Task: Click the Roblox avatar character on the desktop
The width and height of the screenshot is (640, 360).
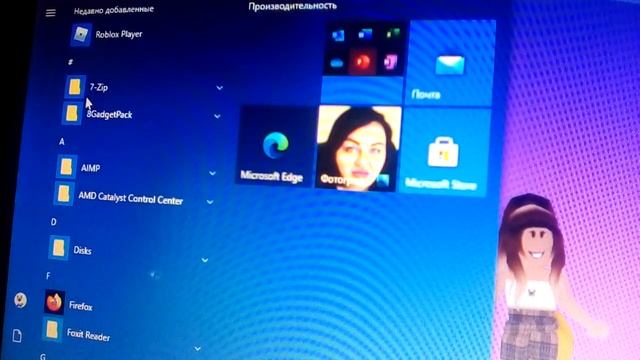Action: pyautogui.click(x=539, y=277)
